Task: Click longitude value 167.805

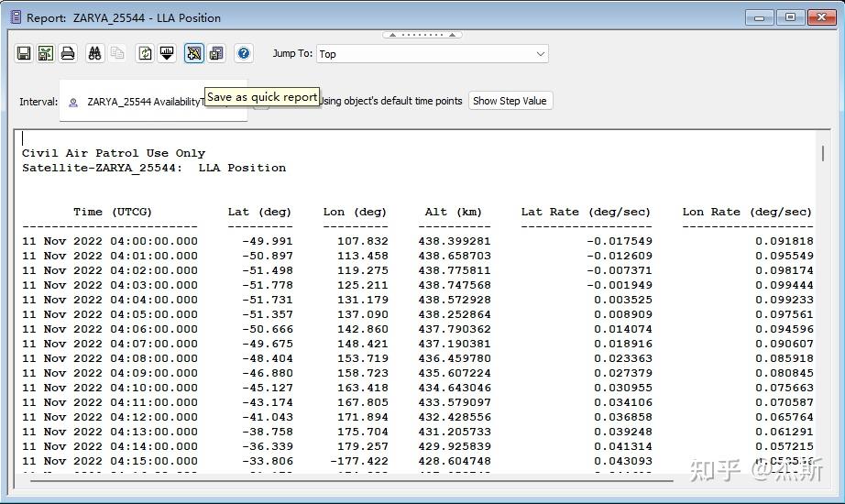Action: coord(363,402)
